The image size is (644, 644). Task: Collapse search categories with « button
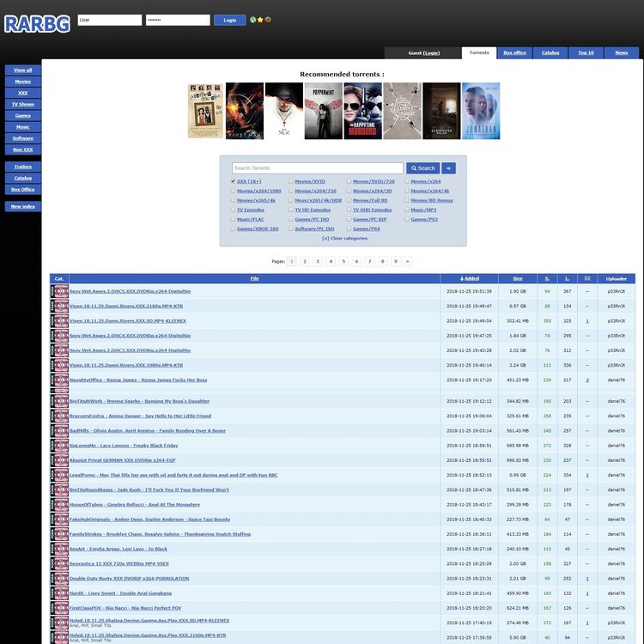[x=449, y=168]
